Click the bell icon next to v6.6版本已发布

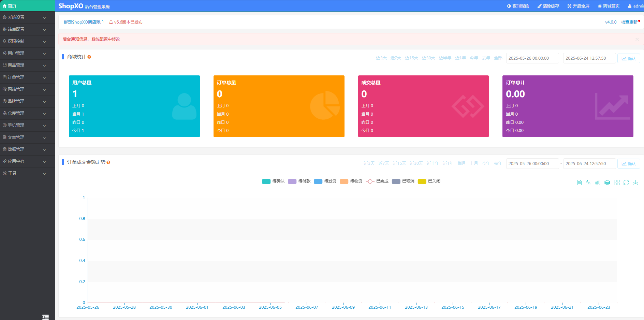[111, 22]
